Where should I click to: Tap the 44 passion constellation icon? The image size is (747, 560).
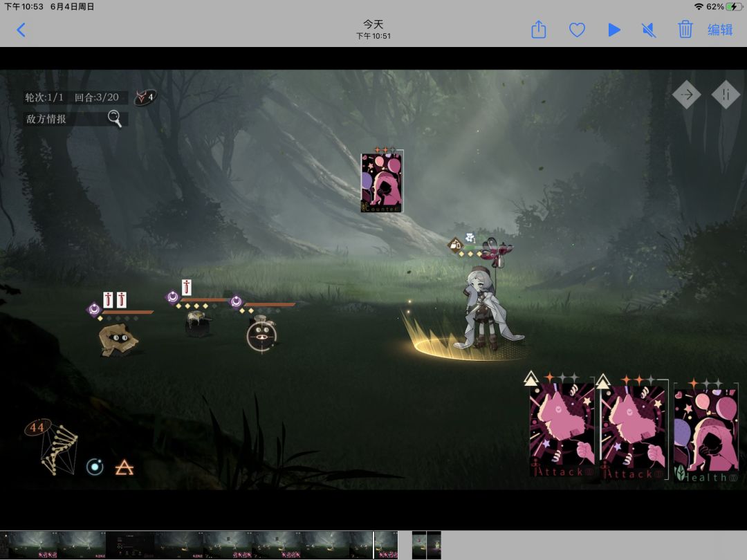click(x=51, y=447)
